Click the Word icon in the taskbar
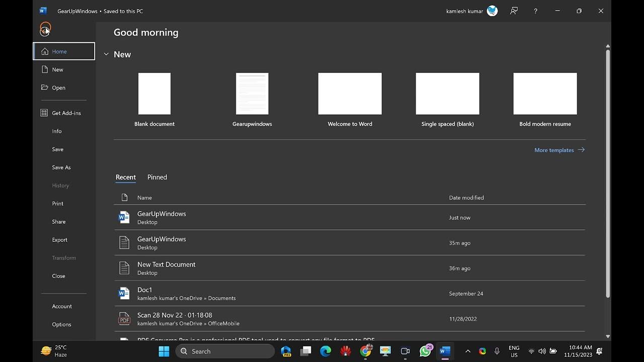 445,351
